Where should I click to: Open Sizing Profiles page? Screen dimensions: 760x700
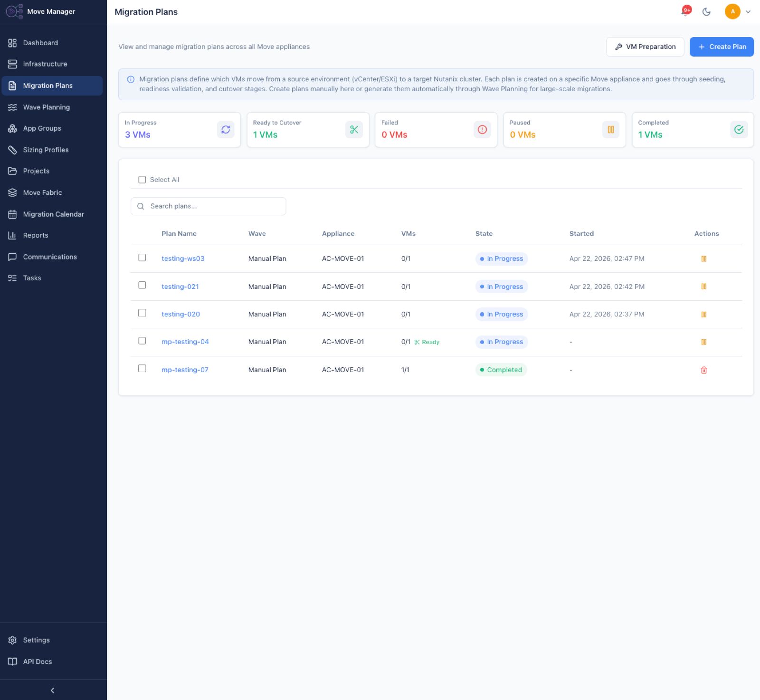pos(52,150)
